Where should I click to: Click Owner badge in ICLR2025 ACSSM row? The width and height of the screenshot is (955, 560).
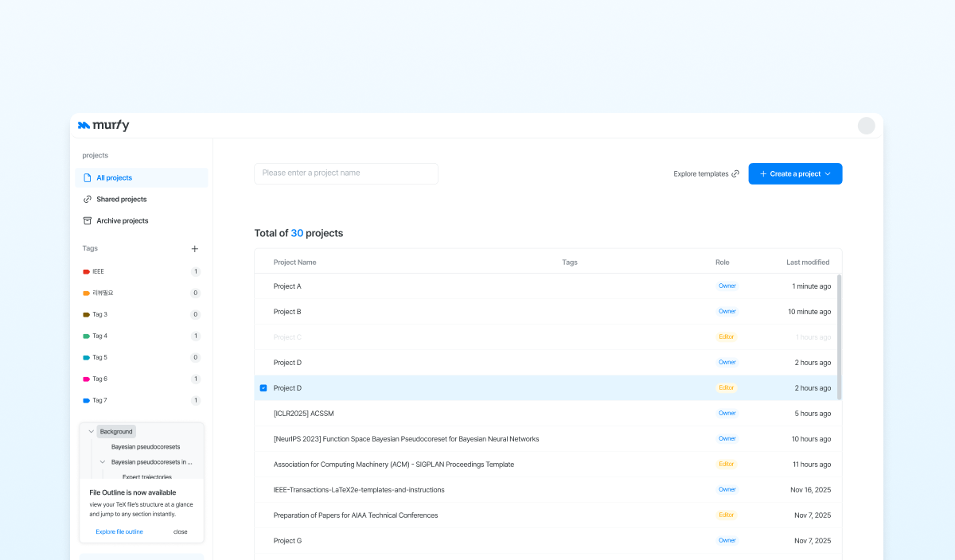[x=727, y=414]
